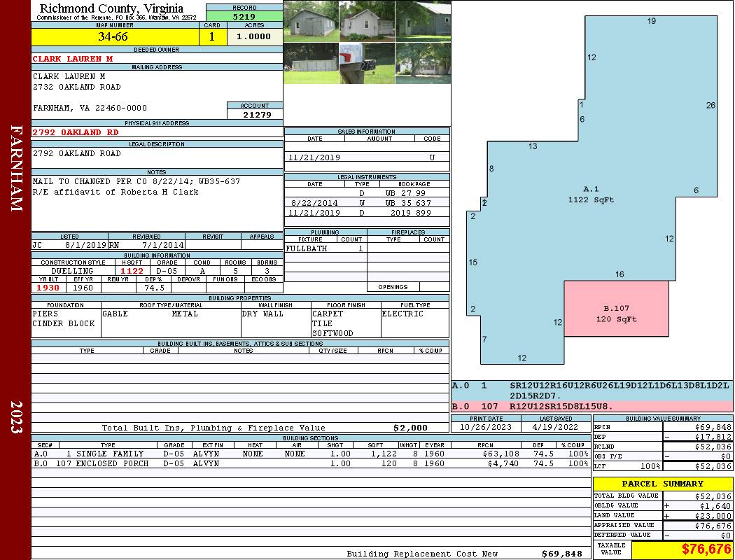
Task: Open the mailbox photo thumbnail
Action: click(x=367, y=64)
